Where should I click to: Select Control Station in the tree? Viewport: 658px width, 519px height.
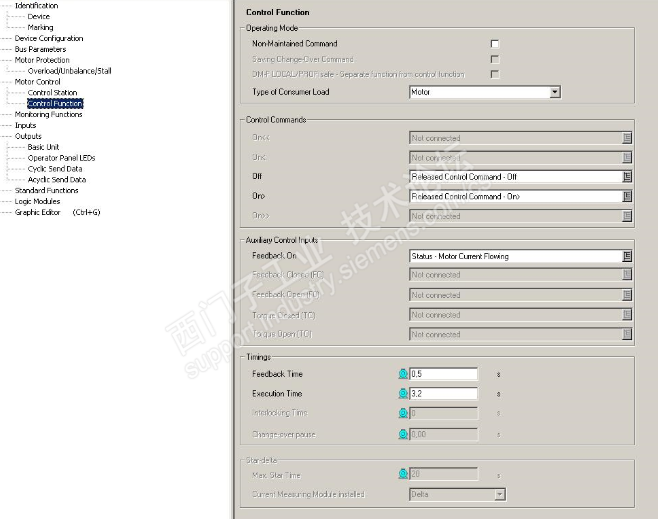52,93
